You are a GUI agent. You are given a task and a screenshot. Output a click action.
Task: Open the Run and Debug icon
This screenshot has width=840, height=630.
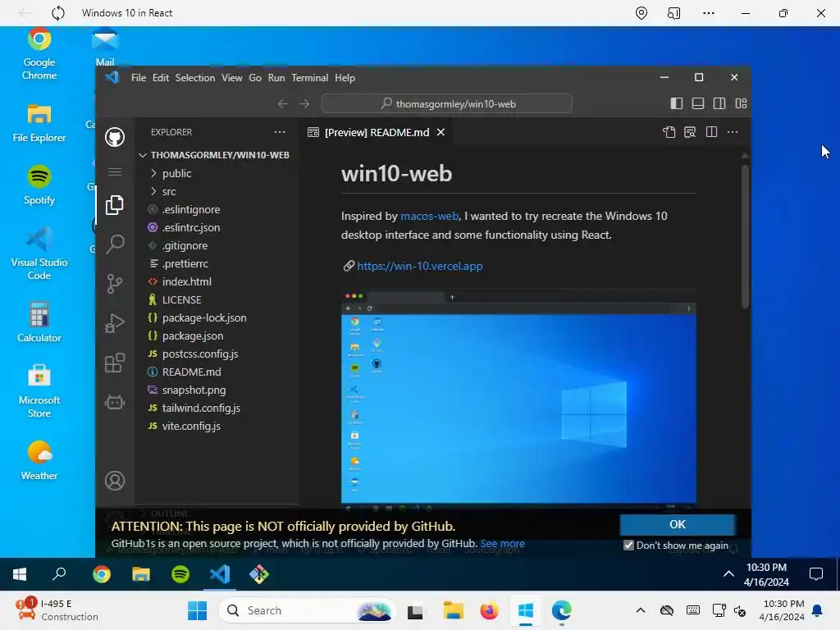[x=115, y=323]
